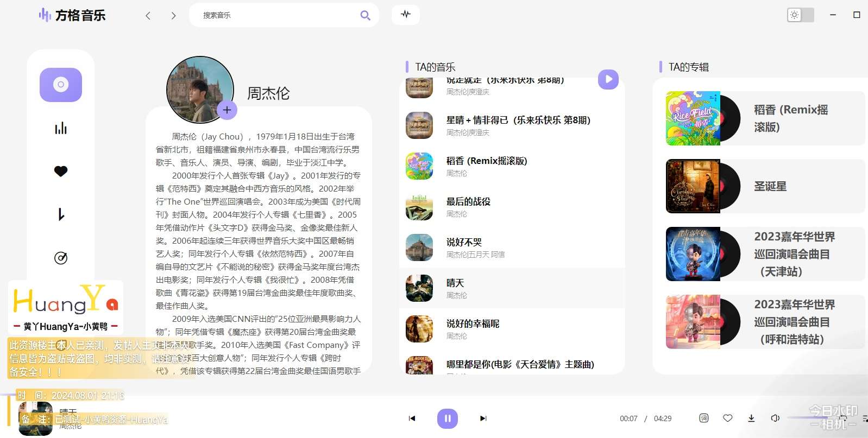Viewport: 868px width, 438px height.
Task: Select the song 最后的战役
Action: click(x=468, y=201)
